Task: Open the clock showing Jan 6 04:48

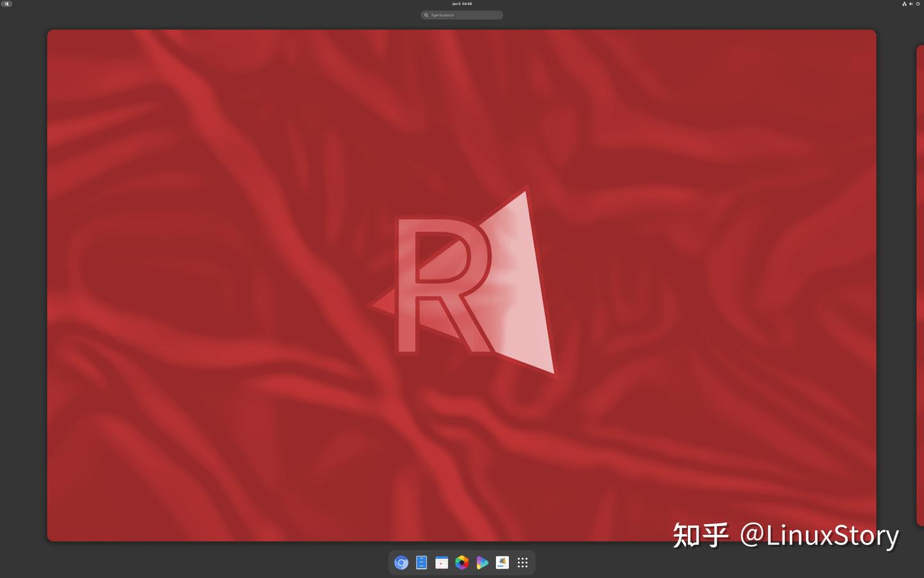Action: coord(461,4)
